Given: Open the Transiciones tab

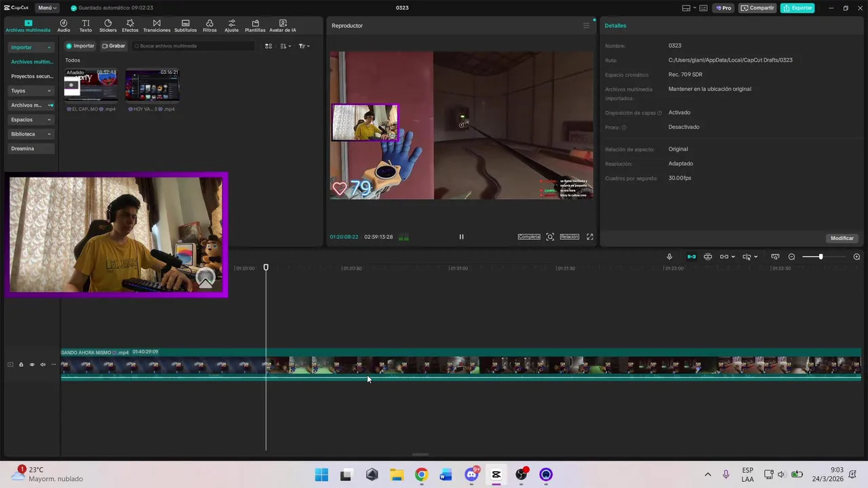Looking at the screenshot, I should tap(157, 26).
